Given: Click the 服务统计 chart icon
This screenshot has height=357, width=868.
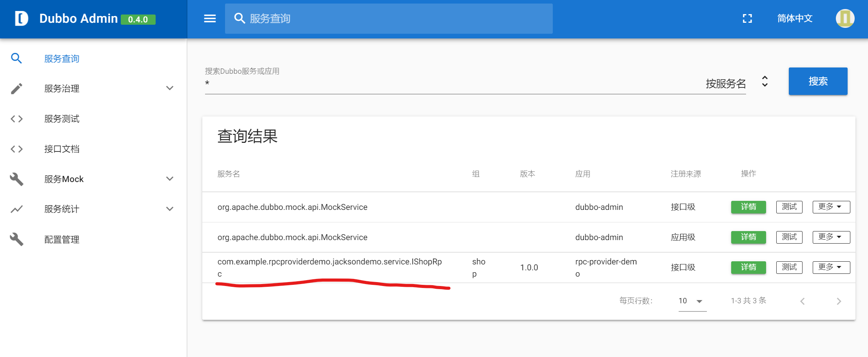Looking at the screenshot, I should coord(16,209).
